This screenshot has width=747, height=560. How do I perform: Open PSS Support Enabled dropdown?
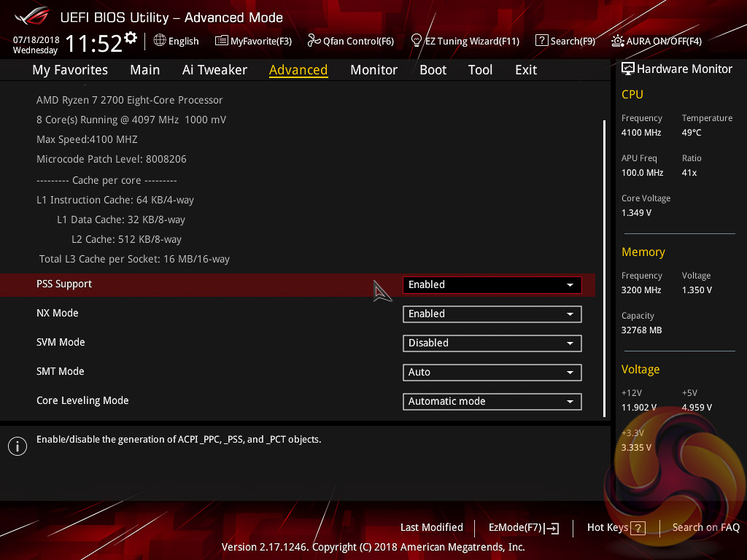(492, 285)
